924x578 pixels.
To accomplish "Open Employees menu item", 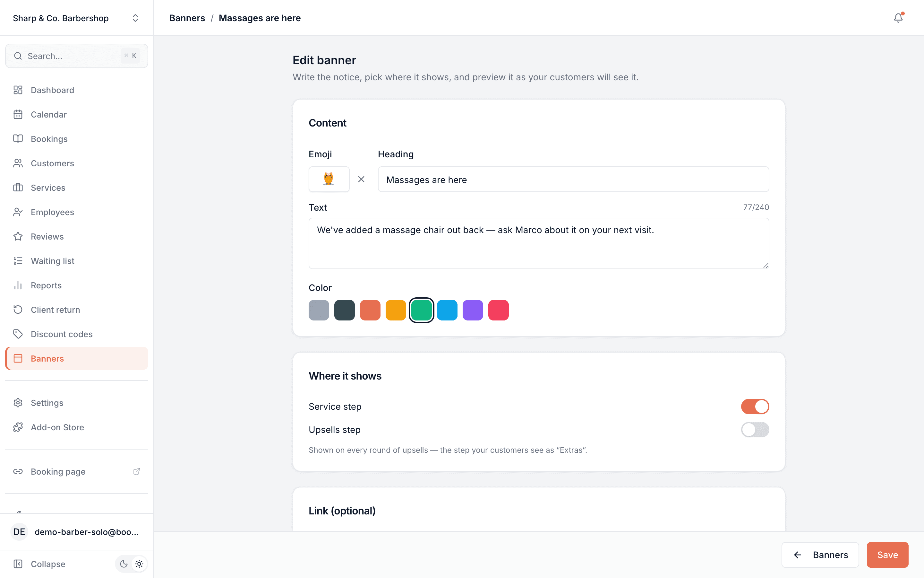I will pos(76,212).
